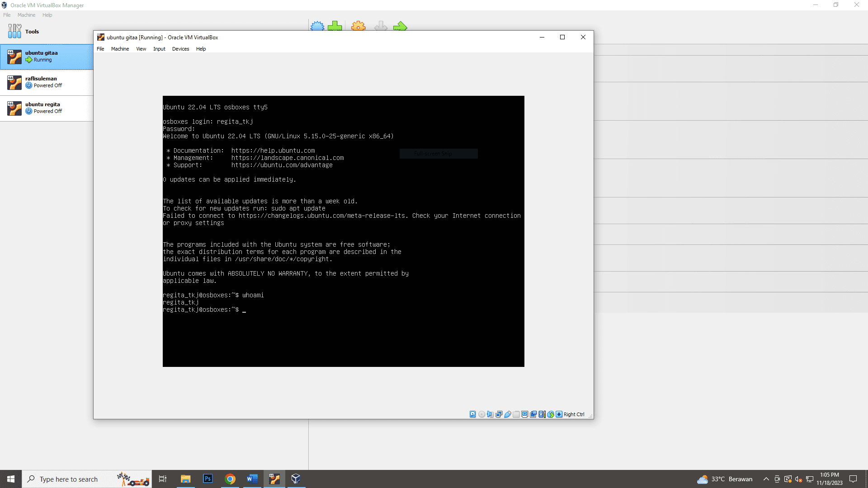Click the blue New machine icon in Manager toolbar

(x=317, y=26)
